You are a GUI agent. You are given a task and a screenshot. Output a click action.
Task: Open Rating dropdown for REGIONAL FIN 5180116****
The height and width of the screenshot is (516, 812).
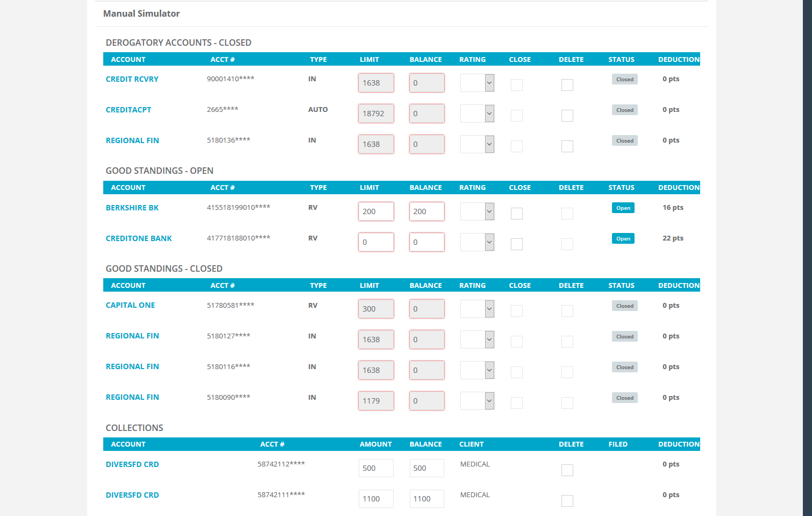477,370
